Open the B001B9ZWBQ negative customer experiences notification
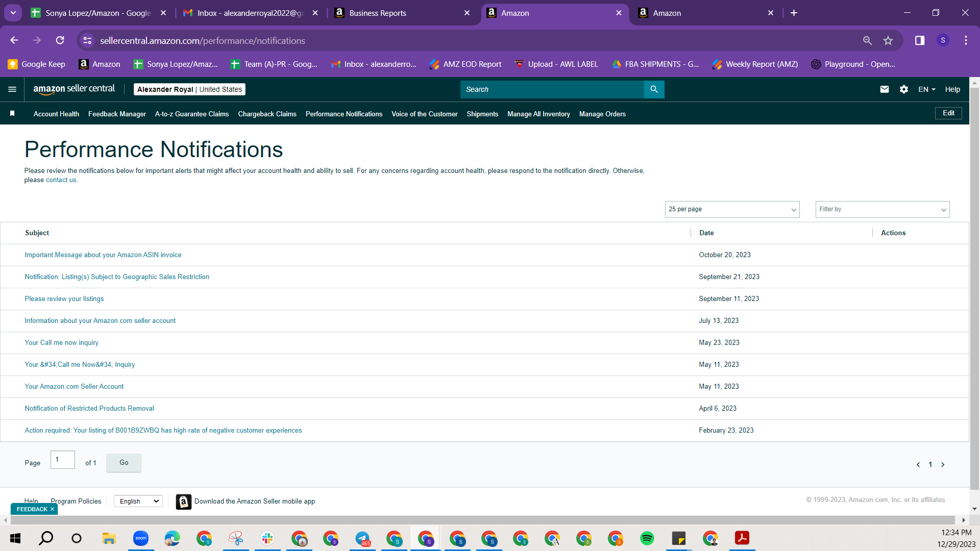This screenshot has width=980, height=551. (x=163, y=431)
